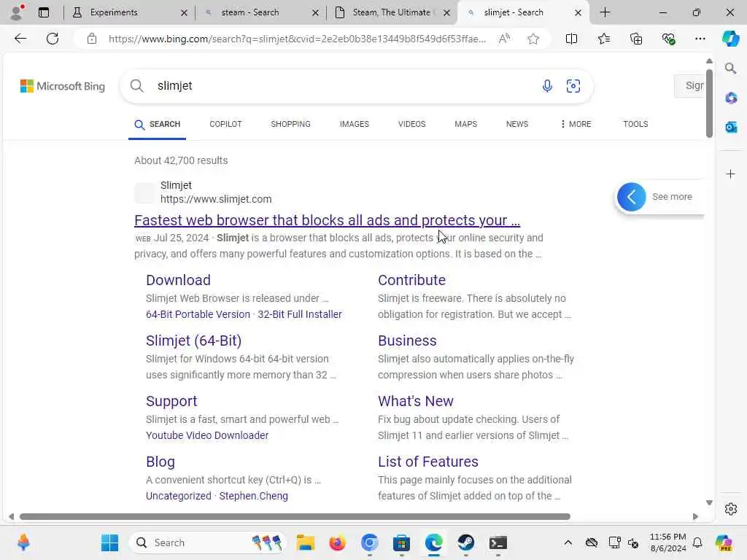The width and height of the screenshot is (747, 560).
Task: Open the tab actions menu icon
Action: coord(43,12)
